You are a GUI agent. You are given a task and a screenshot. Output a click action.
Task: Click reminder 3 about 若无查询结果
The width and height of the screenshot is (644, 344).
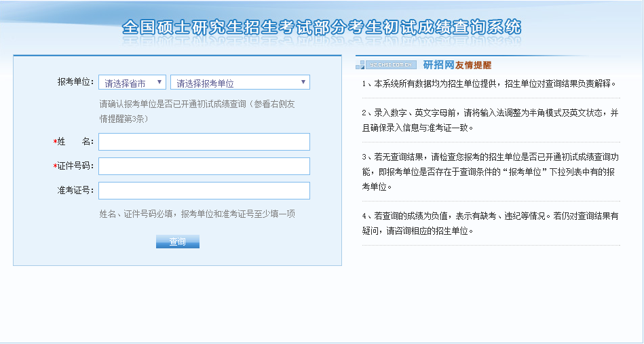point(489,172)
